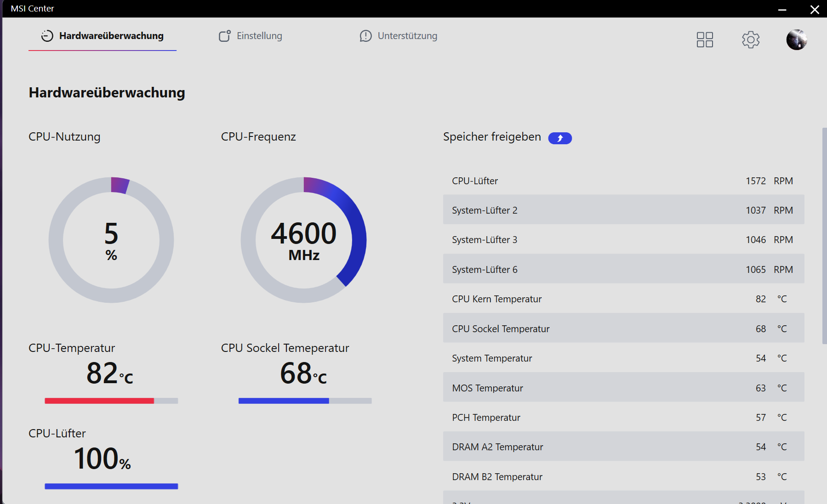Select the DRAM B2 Temperatur row
The width and height of the screenshot is (827, 504).
pyautogui.click(x=623, y=477)
